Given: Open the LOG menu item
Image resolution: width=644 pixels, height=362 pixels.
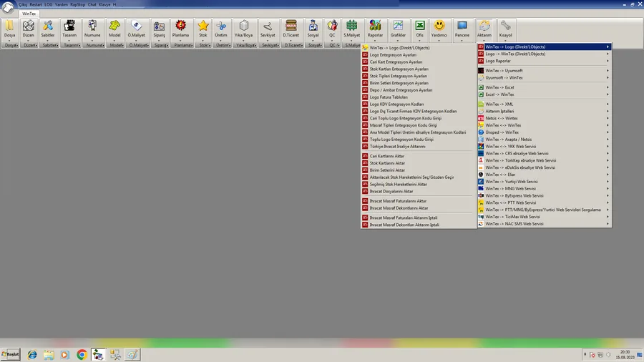Looking at the screenshot, I should (x=49, y=4).
